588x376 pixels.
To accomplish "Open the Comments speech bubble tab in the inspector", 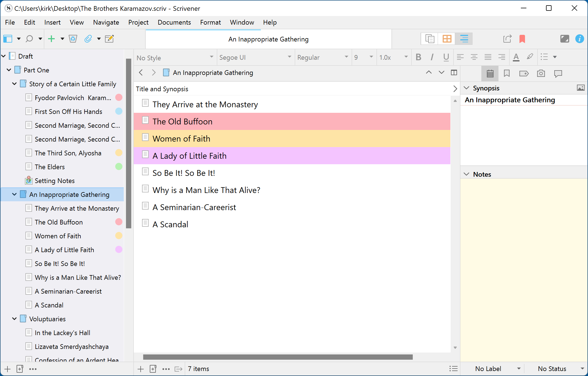I will tap(558, 73).
